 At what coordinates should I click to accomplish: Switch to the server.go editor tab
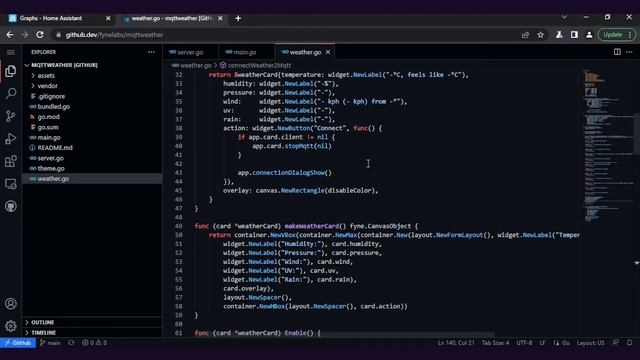point(191,52)
